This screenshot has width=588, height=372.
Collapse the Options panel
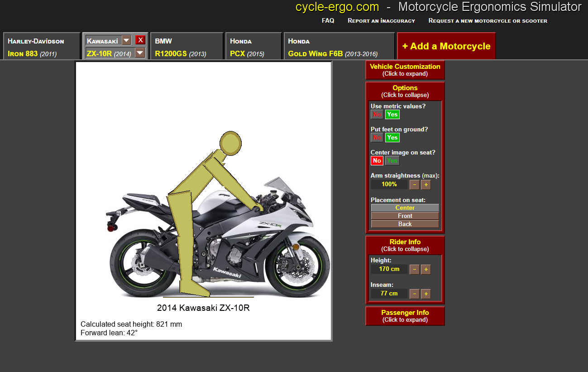tap(405, 91)
